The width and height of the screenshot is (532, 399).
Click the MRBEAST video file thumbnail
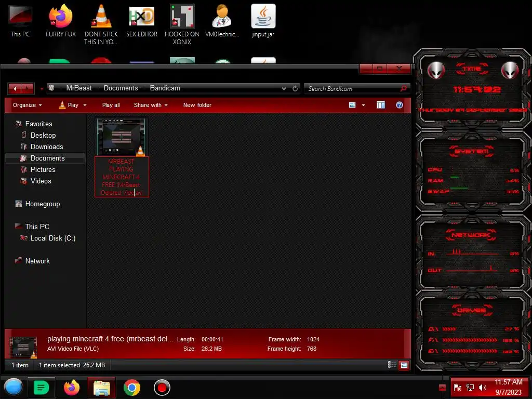(x=122, y=137)
